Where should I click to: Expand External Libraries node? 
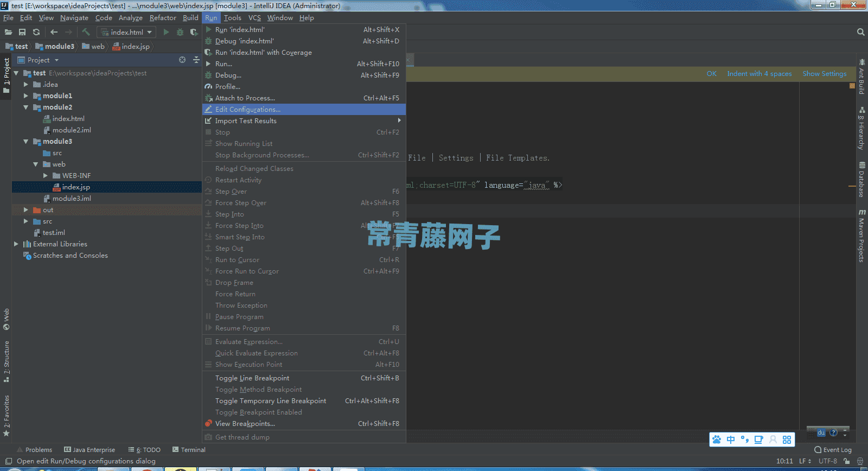pyautogui.click(x=16, y=244)
